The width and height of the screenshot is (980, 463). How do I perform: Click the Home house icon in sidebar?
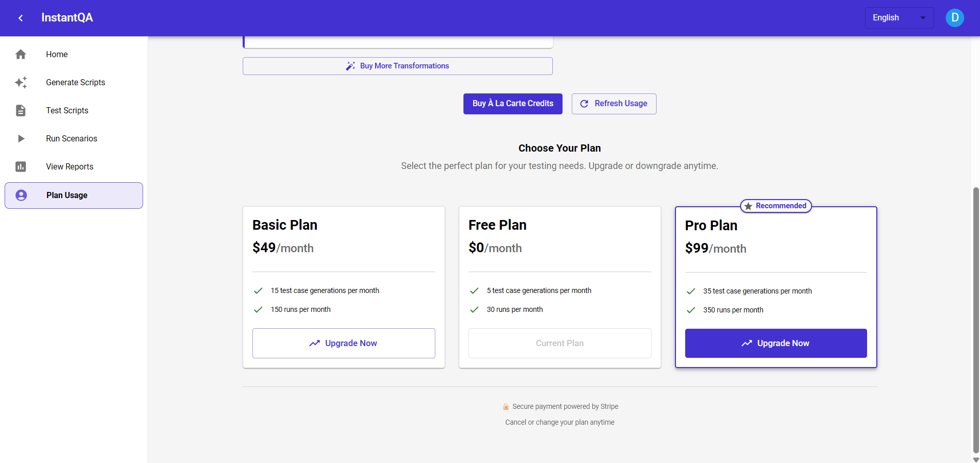20,54
